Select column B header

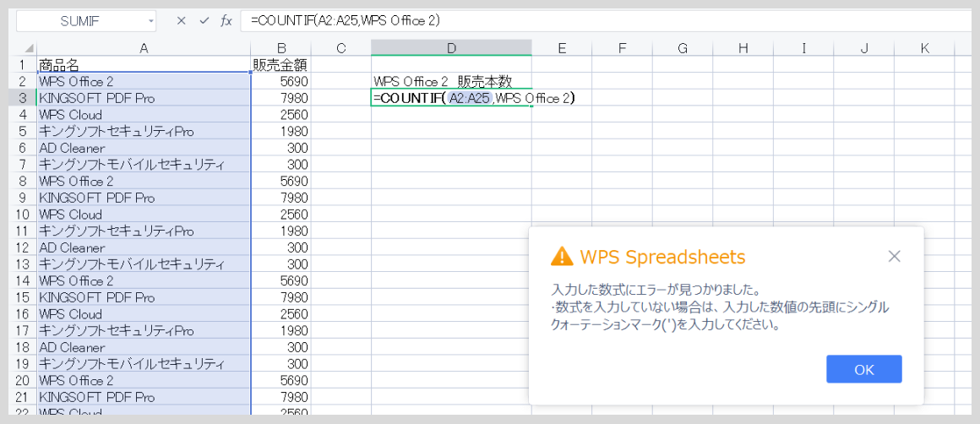pyautogui.click(x=280, y=48)
